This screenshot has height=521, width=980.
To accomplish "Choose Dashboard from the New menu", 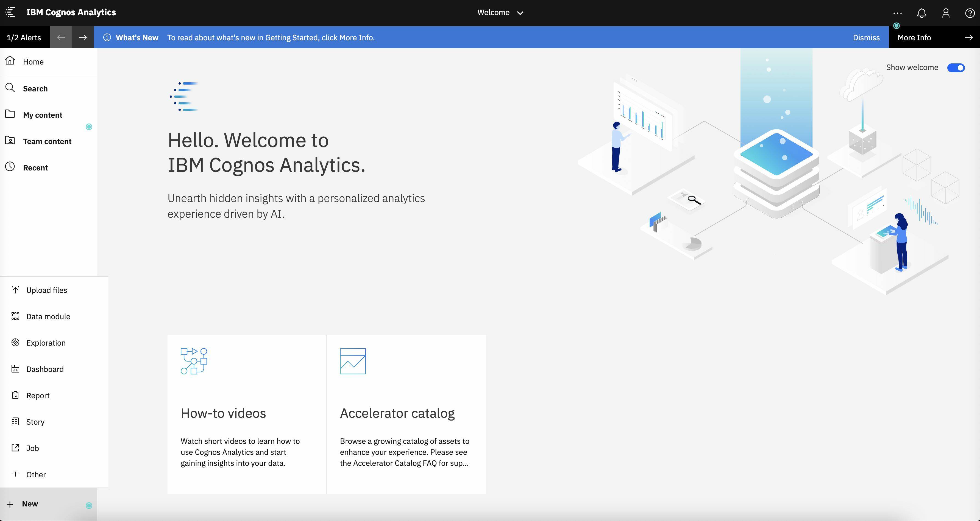I will (x=45, y=369).
